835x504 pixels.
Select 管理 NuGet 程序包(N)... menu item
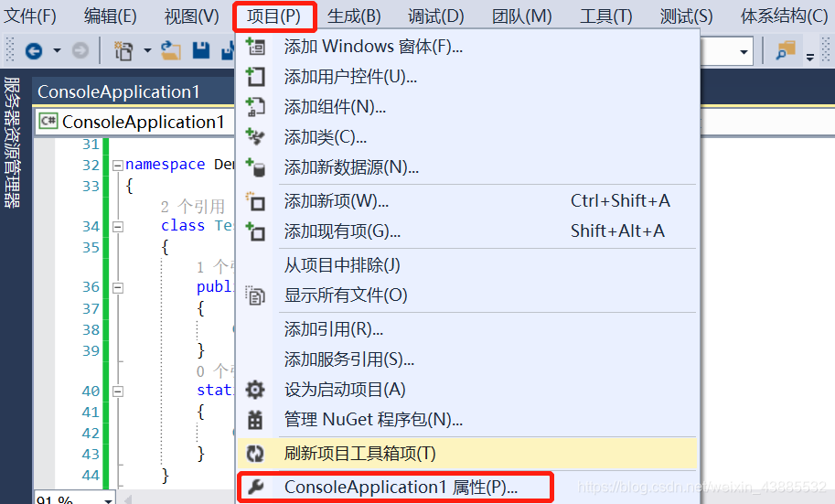tap(467, 420)
